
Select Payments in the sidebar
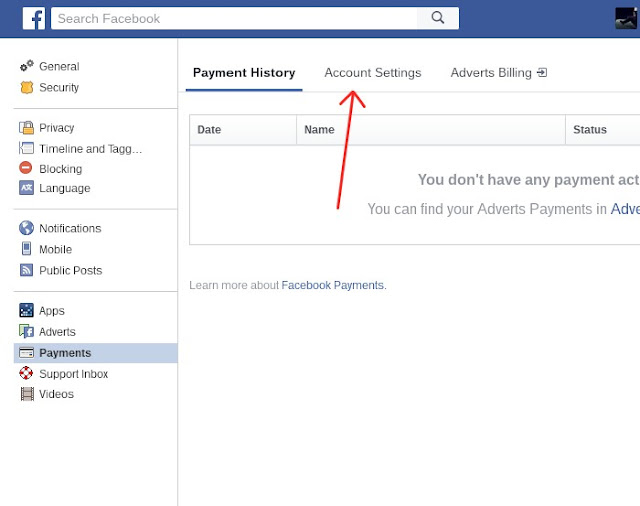click(x=96, y=353)
